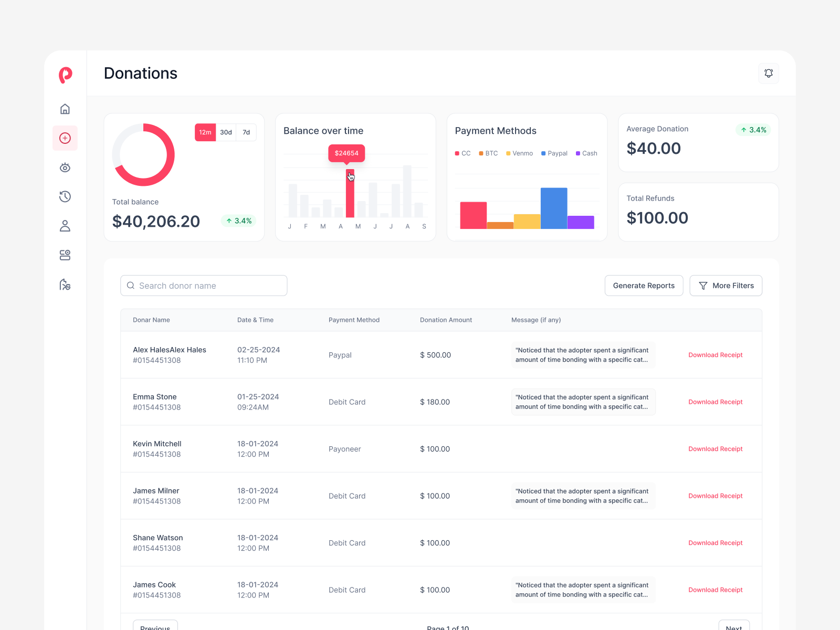Screen dimensions: 840x630
Task: Click the search magnifier icon in donor search
Action: (131, 285)
